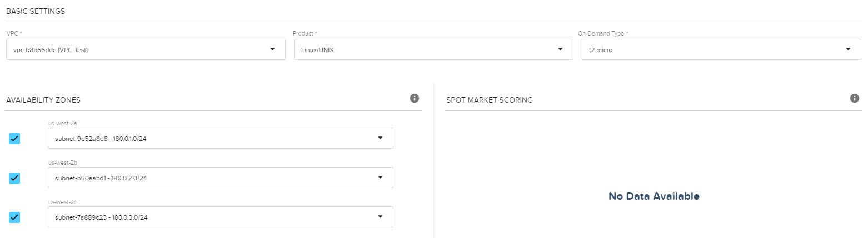Click the Basic Settings section heading
868x238 pixels.
(36, 12)
